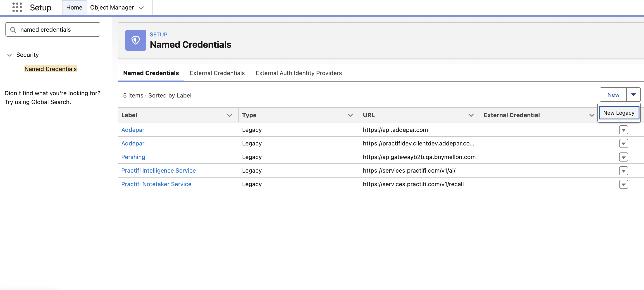Sort by the Label column header
The width and height of the screenshot is (644, 290).
click(129, 115)
